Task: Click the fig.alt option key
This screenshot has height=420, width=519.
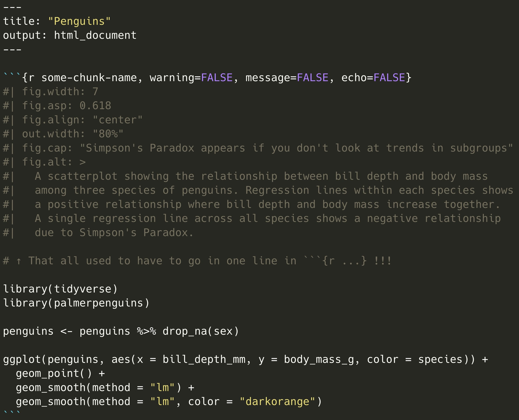Action: click(44, 162)
